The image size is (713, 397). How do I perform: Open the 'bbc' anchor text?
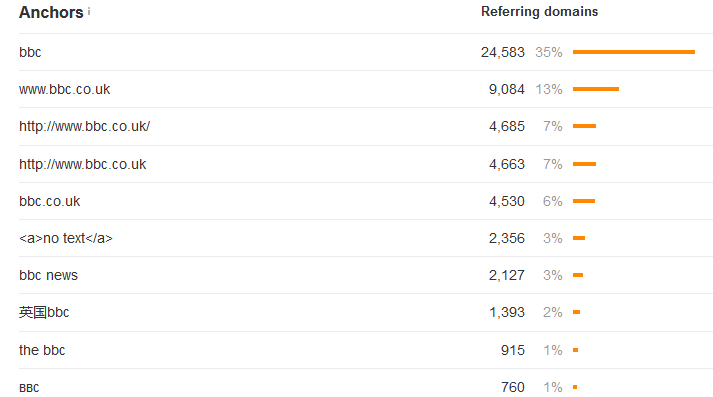(30, 52)
